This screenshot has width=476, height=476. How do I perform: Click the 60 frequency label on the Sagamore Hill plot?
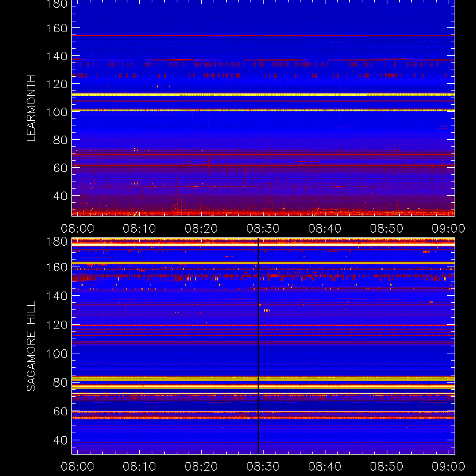click(x=60, y=411)
